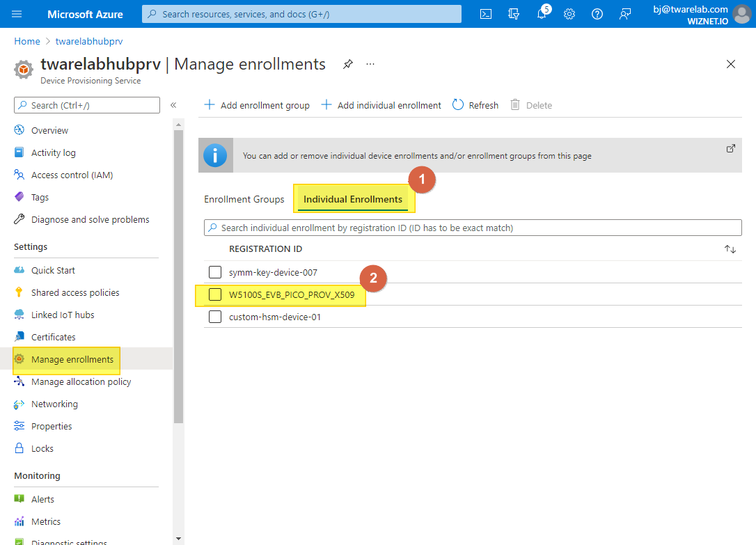Click the Tags sidebar icon

click(19, 196)
